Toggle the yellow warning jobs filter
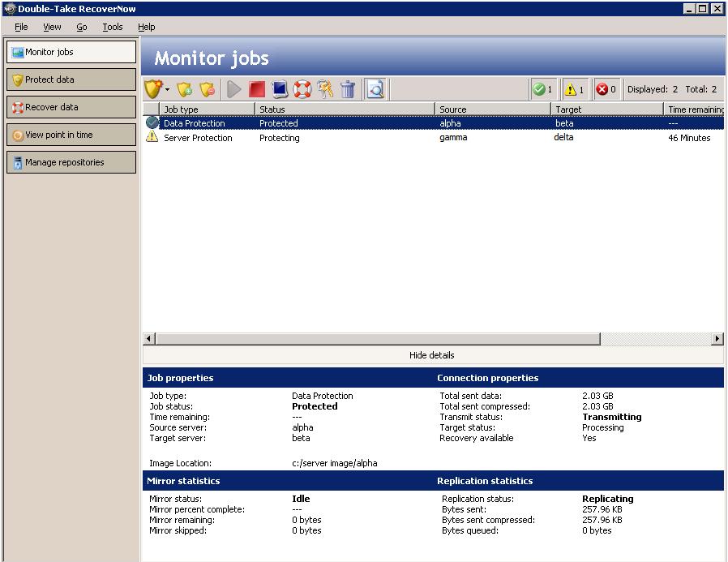The image size is (728, 562). (574, 89)
